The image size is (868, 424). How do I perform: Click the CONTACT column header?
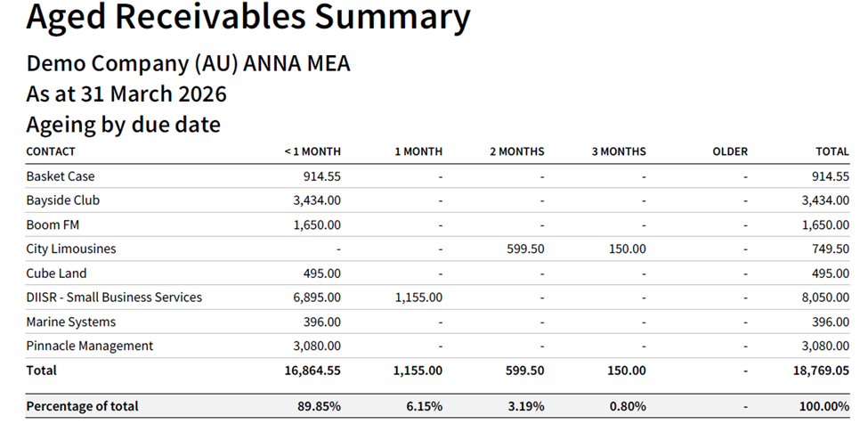point(51,151)
